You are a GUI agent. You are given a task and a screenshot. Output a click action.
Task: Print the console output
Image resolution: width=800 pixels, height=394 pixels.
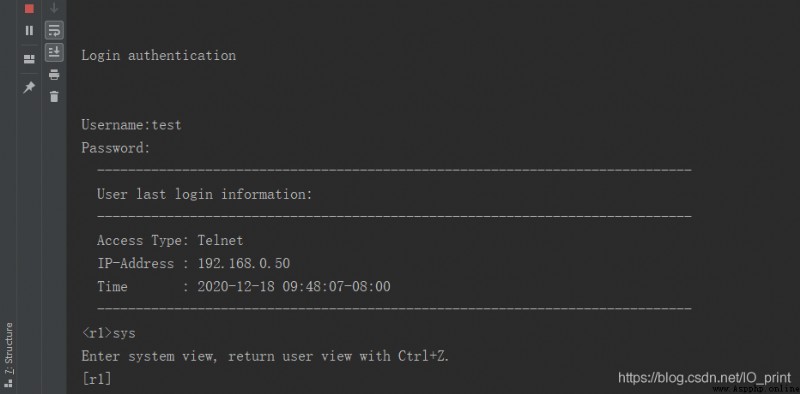coord(54,75)
